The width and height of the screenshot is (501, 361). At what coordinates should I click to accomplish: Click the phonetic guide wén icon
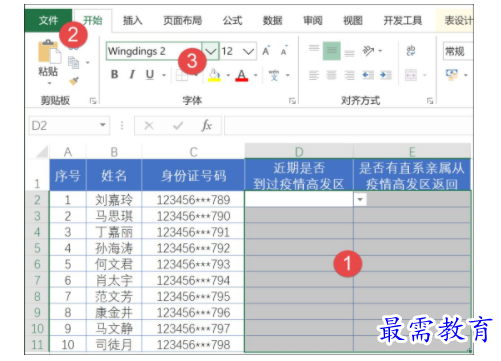pyautogui.click(x=274, y=75)
